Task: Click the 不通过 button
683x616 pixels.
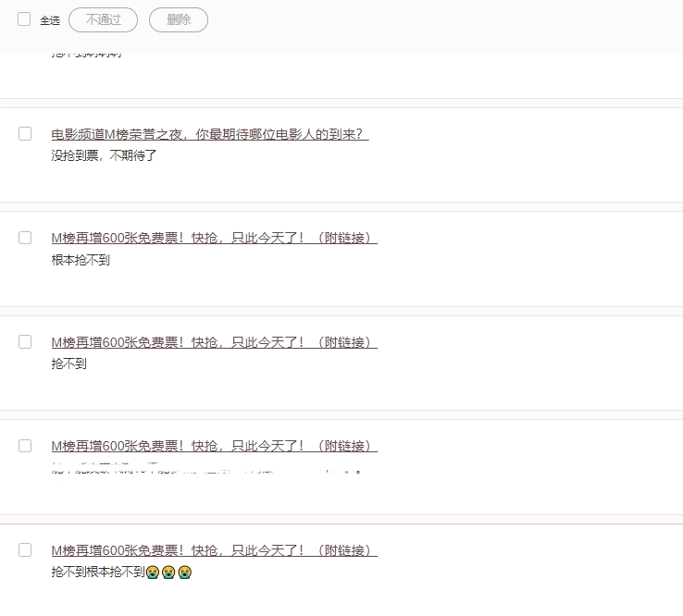Action: pyautogui.click(x=103, y=19)
